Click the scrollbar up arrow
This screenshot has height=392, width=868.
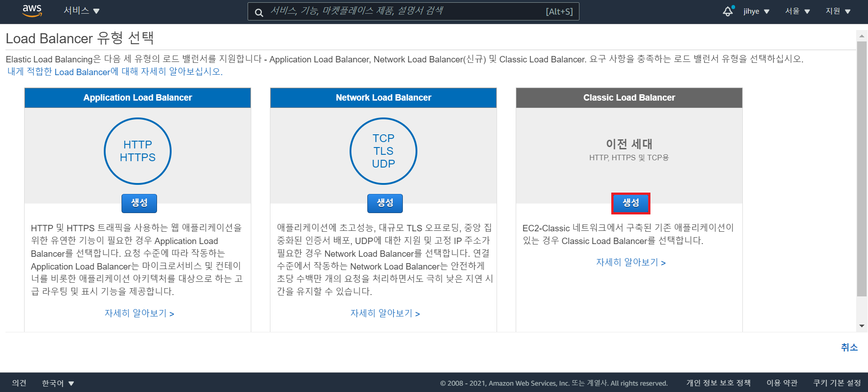[x=862, y=36]
